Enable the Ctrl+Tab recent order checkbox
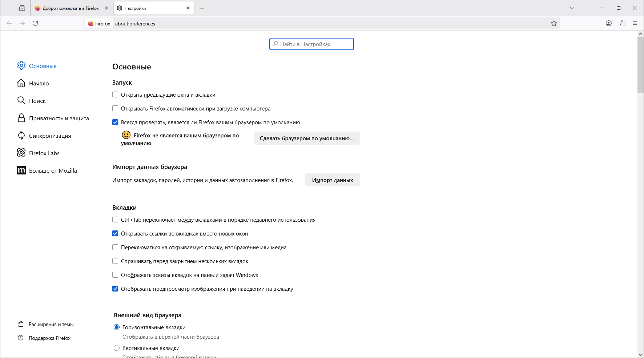Image resolution: width=644 pixels, height=358 pixels. pos(115,220)
